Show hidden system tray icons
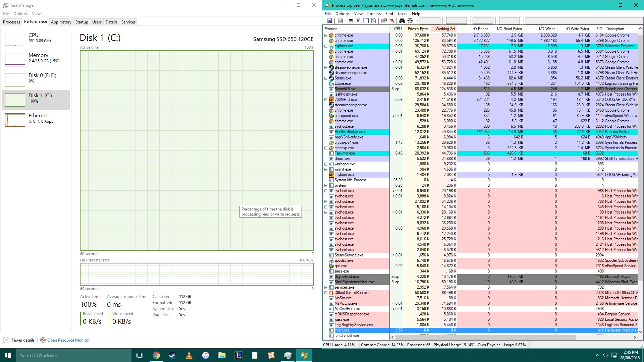This screenshot has width=644, height=362. 597,355
